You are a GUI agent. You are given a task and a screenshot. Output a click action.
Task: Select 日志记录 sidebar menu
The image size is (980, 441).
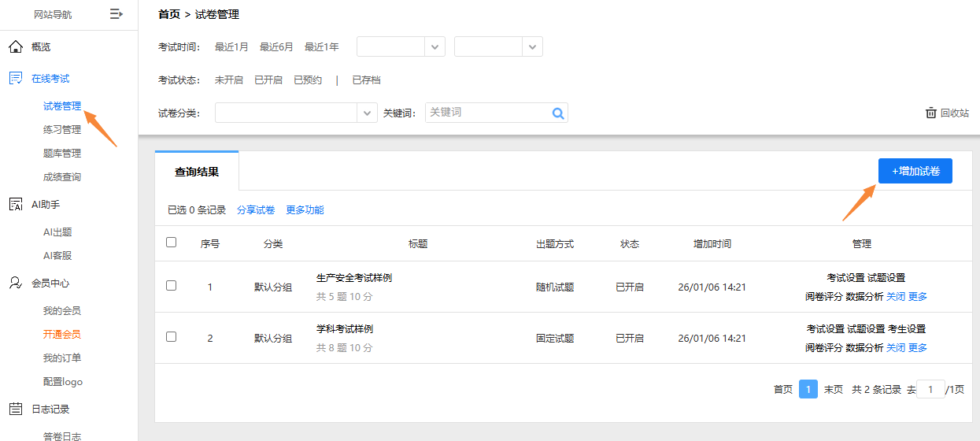point(50,409)
